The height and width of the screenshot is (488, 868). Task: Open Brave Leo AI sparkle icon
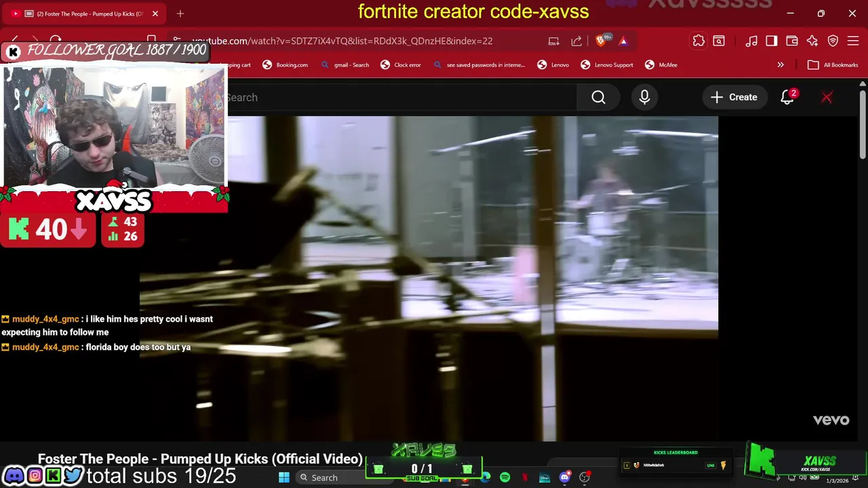812,41
